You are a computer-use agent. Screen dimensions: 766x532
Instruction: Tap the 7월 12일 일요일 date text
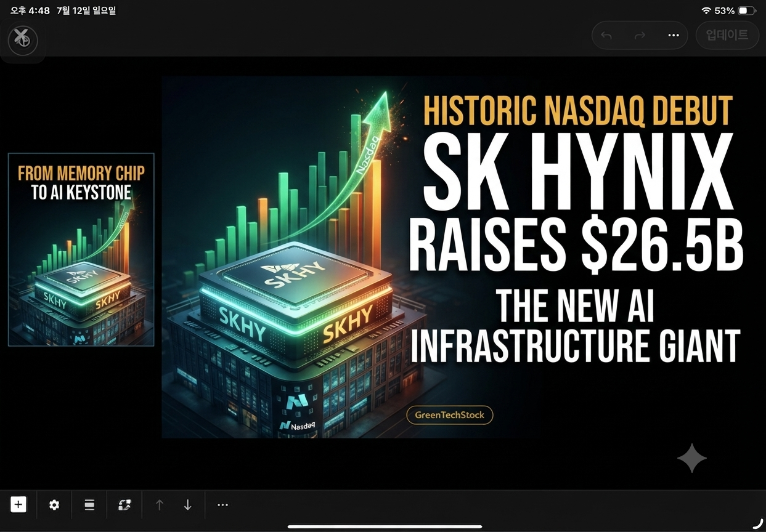tap(86, 10)
